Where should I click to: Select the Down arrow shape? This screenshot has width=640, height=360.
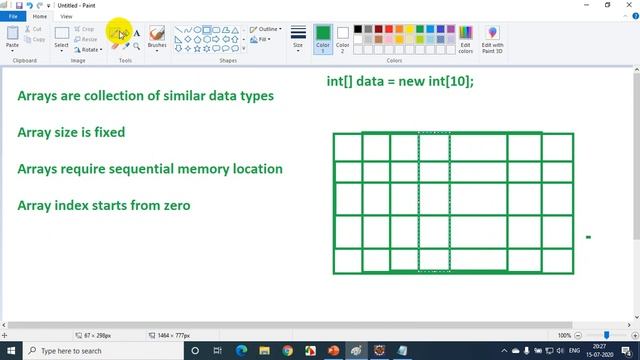[x=178, y=49]
